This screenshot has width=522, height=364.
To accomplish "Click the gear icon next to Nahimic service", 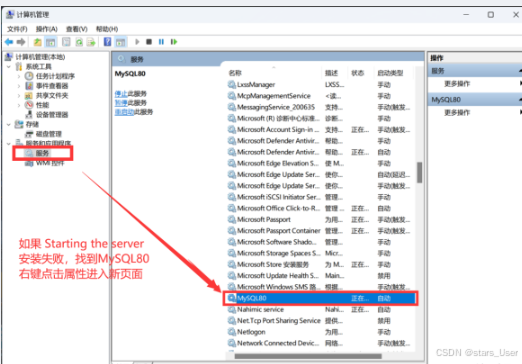I will pos(232,309).
